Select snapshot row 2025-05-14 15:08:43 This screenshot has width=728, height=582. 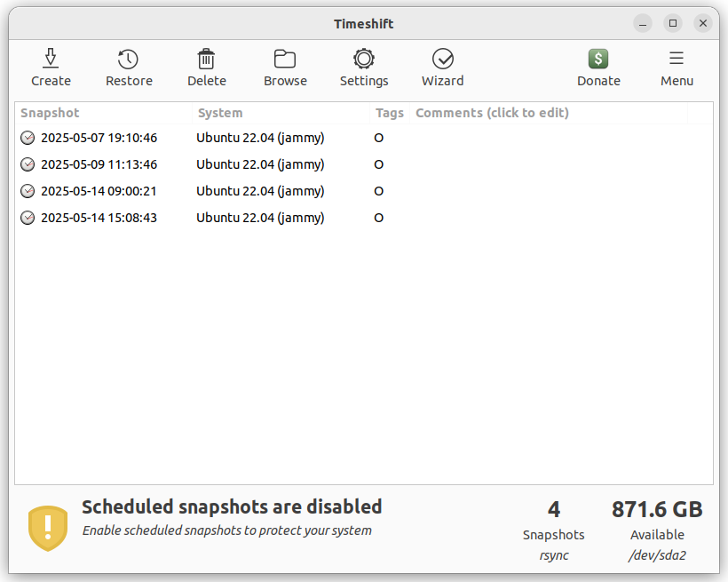pos(364,218)
